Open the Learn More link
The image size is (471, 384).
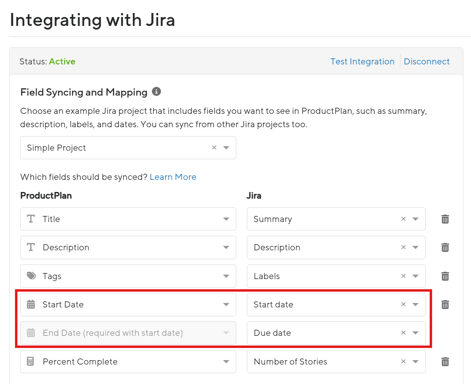tap(173, 177)
